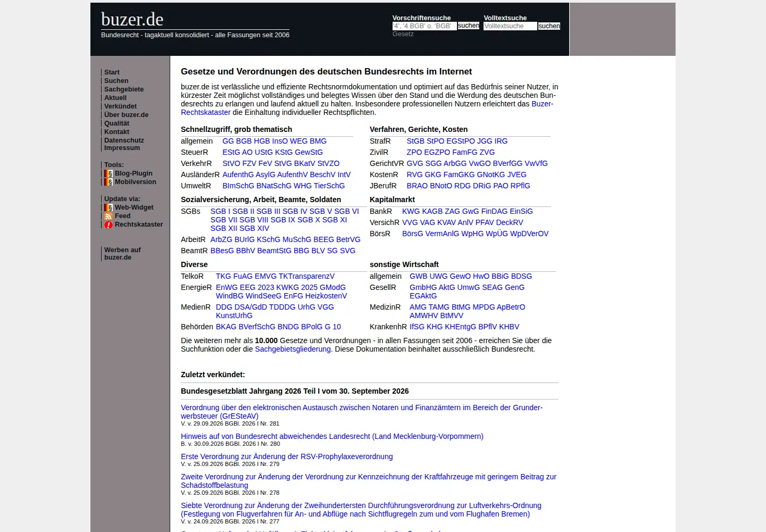Open Sachgebiete in sidebar menu

[x=124, y=89]
